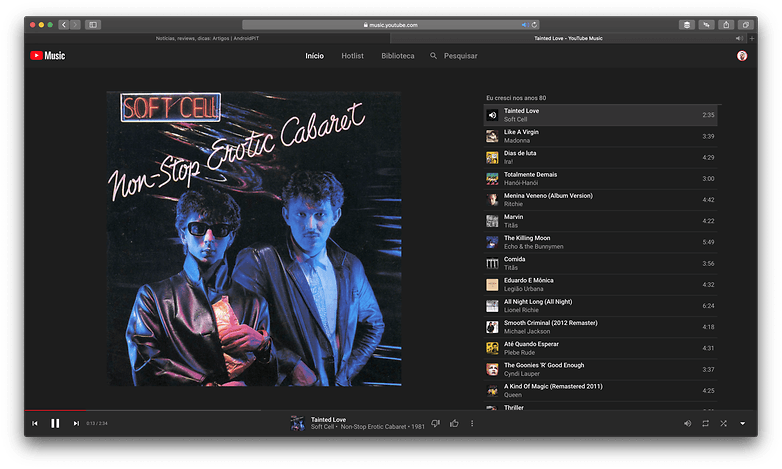Click the Safari share button

pos(726,24)
